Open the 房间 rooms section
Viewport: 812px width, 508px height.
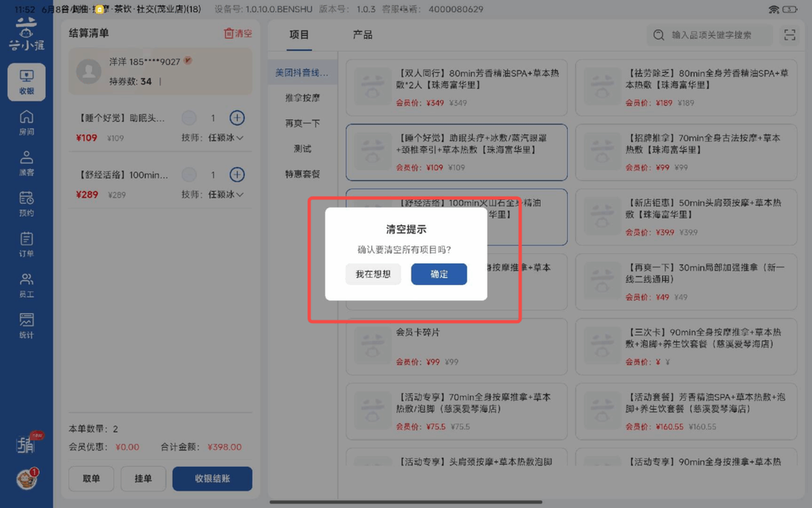click(x=26, y=123)
